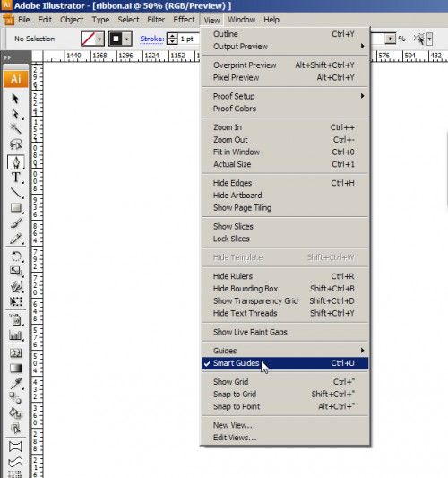
Task: Select the Line Segment tool
Action: [15, 193]
